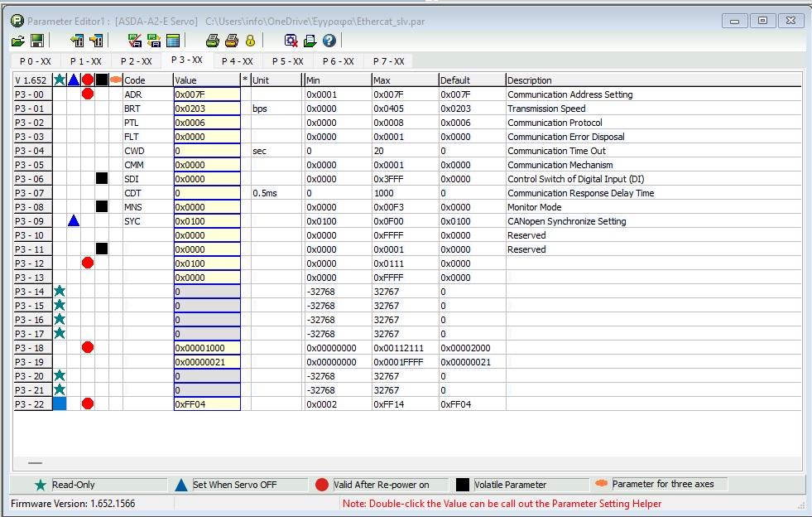Screen dimensions: 812x517
Task: Click the magnifier icon with red X
Action: click(291, 41)
